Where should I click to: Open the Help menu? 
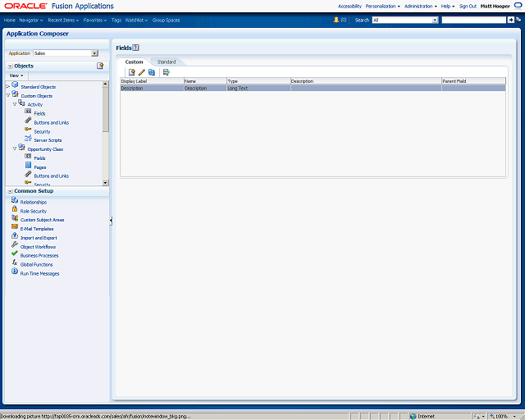tap(448, 7)
